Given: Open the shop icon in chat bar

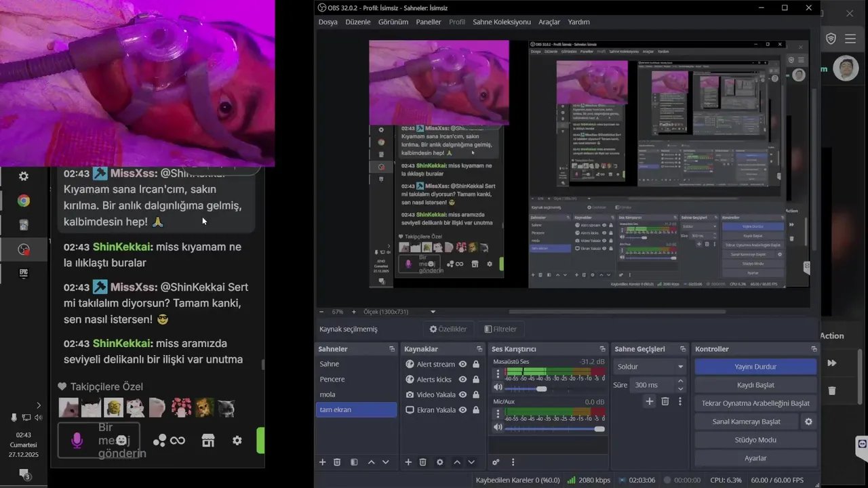Looking at the screenshot, I should 208,441.
